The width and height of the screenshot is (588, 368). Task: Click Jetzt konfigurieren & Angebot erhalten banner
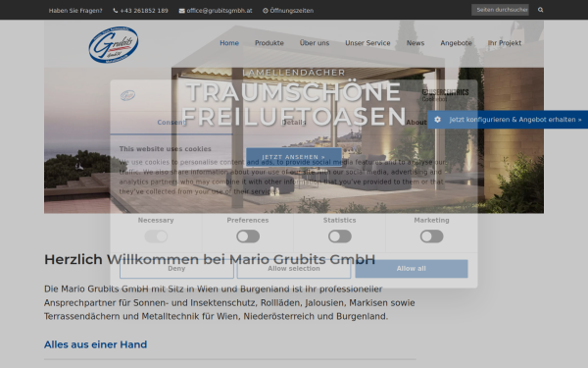[x=508, y=120]
